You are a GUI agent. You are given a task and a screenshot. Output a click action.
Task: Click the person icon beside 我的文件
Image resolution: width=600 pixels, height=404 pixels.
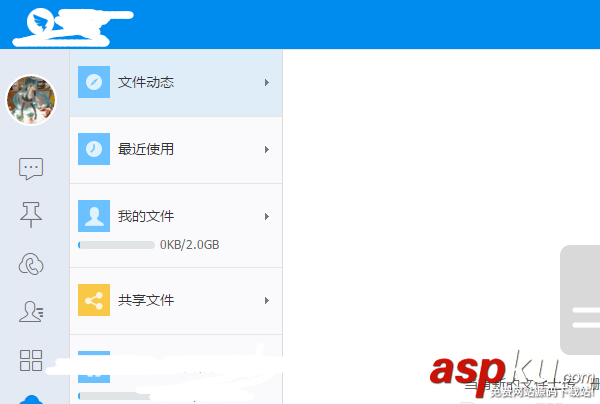(x=94, y=216)
